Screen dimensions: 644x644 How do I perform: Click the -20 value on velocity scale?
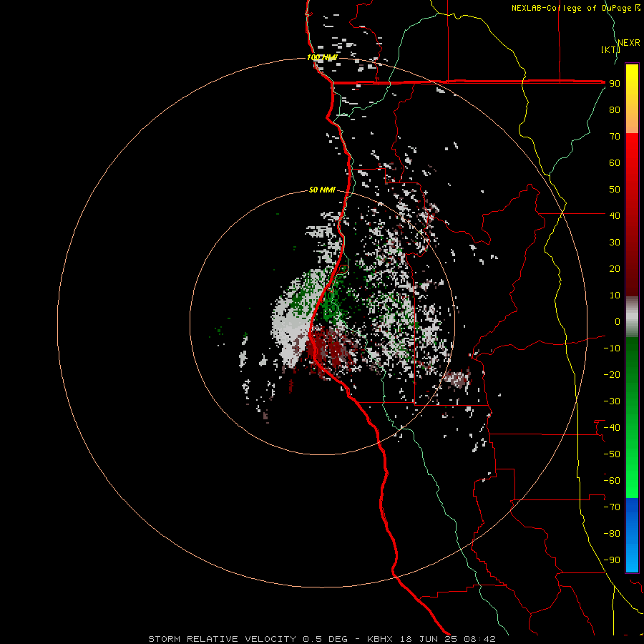(x=612, y=375)
